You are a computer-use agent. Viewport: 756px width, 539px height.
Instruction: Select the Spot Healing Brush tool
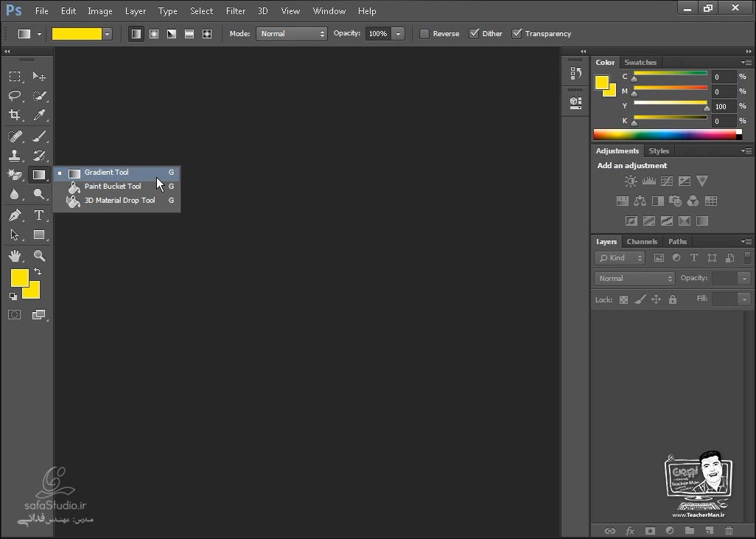15,136
